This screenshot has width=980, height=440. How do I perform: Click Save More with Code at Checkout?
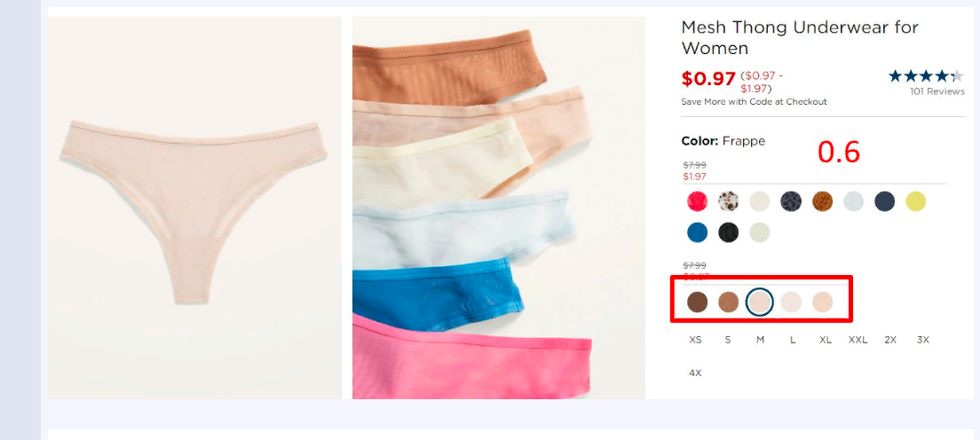coord(754,102)
